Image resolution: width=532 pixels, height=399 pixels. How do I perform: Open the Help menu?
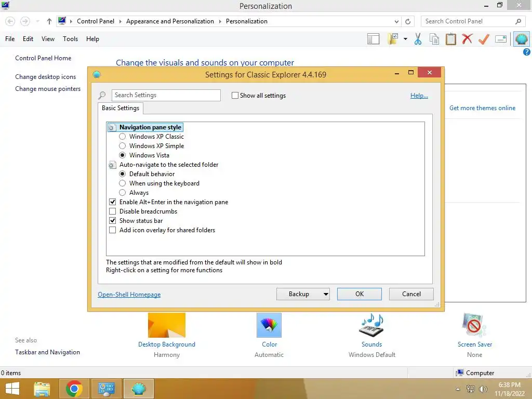click(x=92, y=39)
